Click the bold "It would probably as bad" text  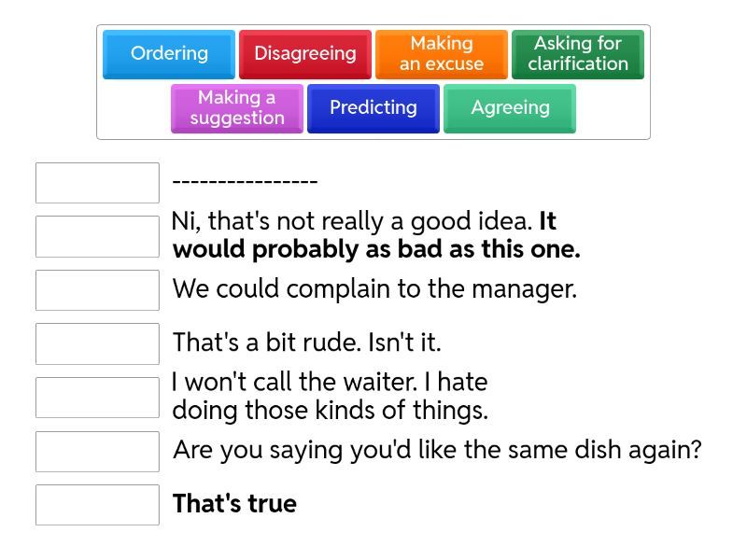[x=376, y=249]
